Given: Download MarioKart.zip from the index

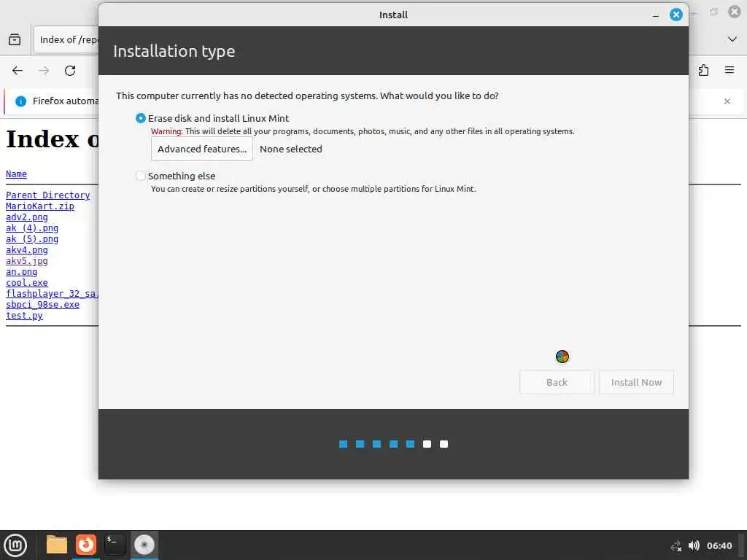Looking at the screenshot, I should [x=40, y=206].
